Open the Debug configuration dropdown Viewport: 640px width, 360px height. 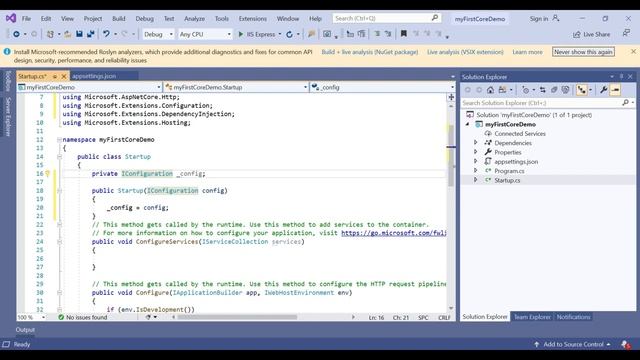pyautogui.click(x=158, y=34)
